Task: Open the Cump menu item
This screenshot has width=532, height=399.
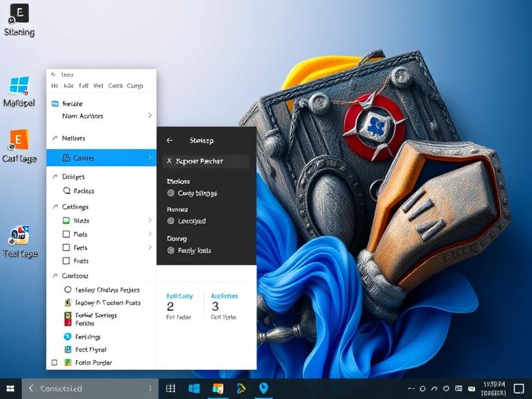Action: tap(134, 86)
